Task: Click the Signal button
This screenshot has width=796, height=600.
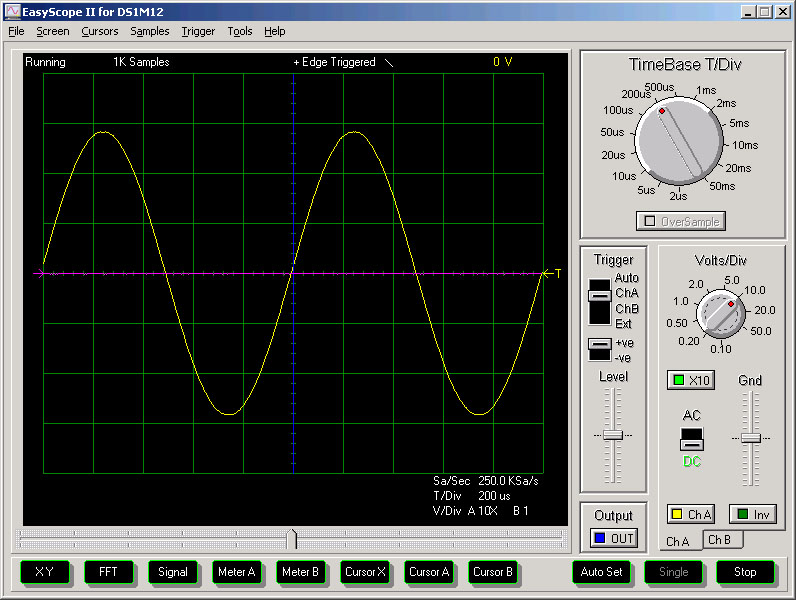Action: [173, 572]
